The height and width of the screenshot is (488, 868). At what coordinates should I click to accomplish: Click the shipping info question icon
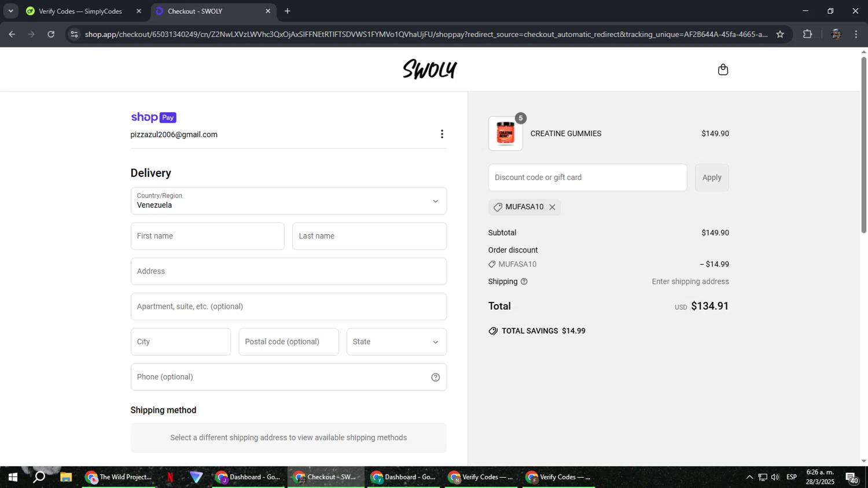tap(524, 282)
